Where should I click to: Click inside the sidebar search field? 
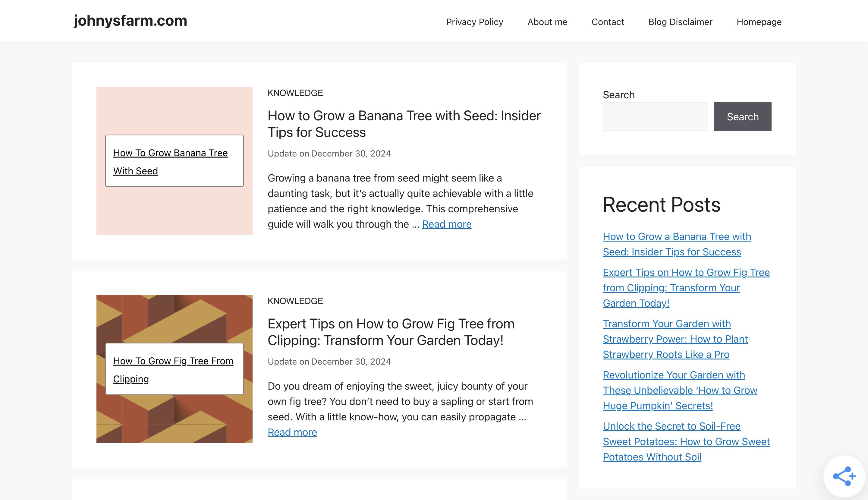[655, 116]
